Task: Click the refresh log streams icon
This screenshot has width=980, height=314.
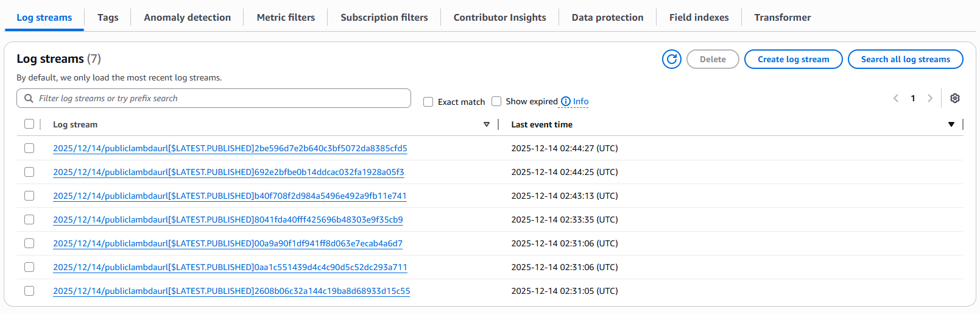Action: pos(671,59)
